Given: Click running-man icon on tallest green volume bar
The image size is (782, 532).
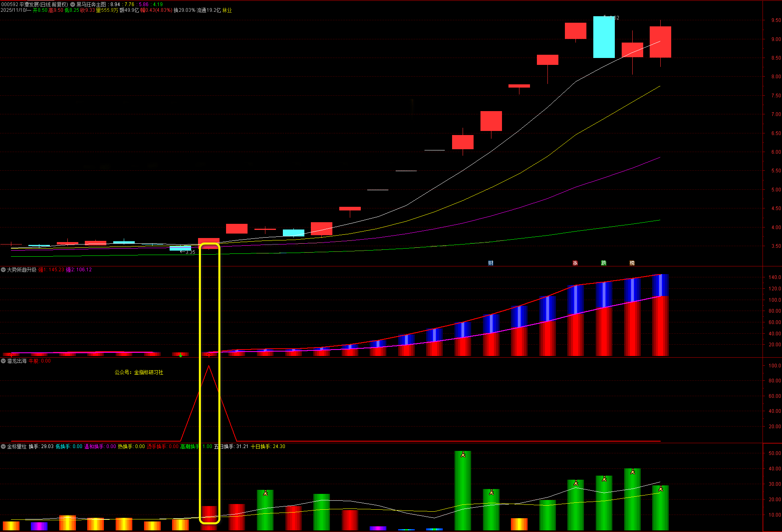Looking at the screenshot, I should pyautogui.click(x=463, y=455).
